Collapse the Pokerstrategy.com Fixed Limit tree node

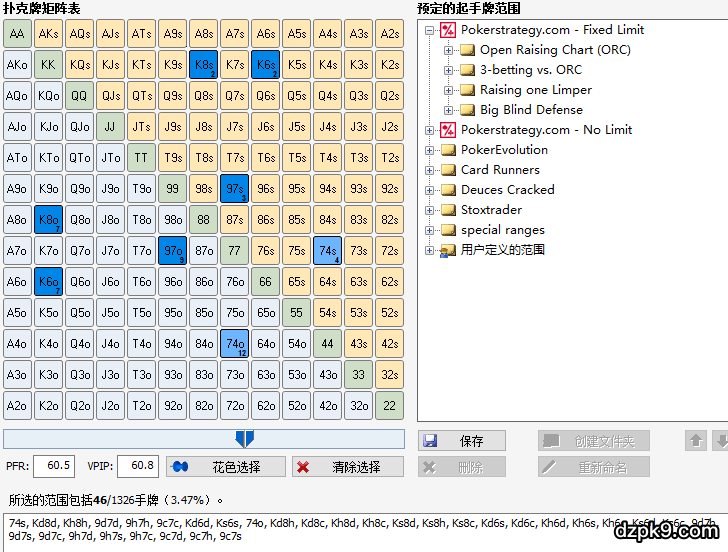click(x=429, y=30)
